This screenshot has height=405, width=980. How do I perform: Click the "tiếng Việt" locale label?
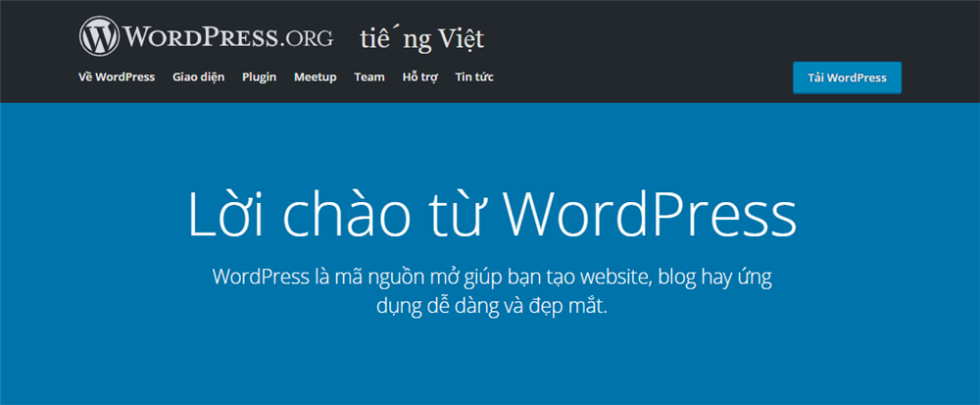(x=420, y=38)
